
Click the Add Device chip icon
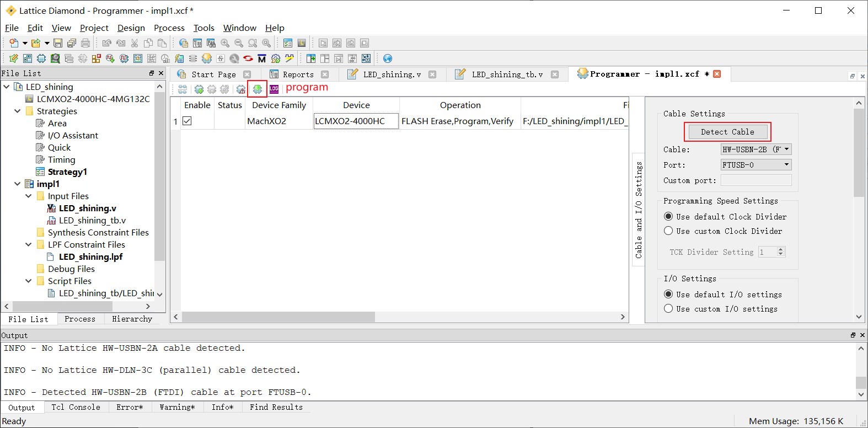[199, 89]
